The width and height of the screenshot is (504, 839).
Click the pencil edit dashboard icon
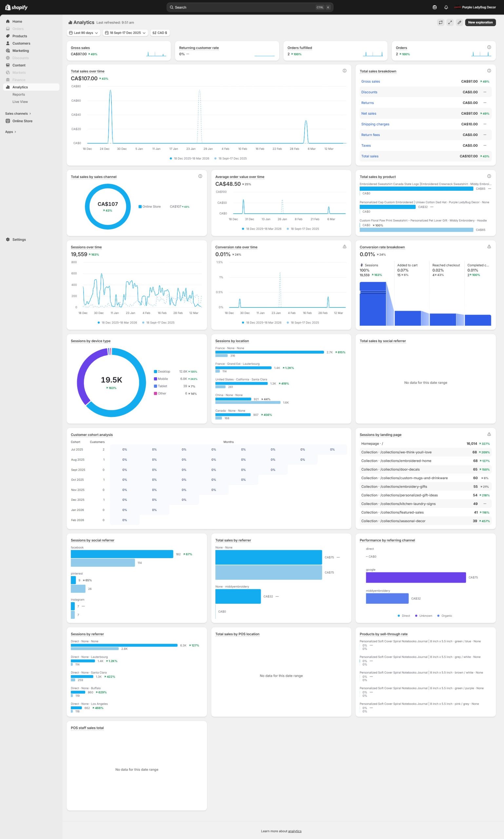[459, 22]
